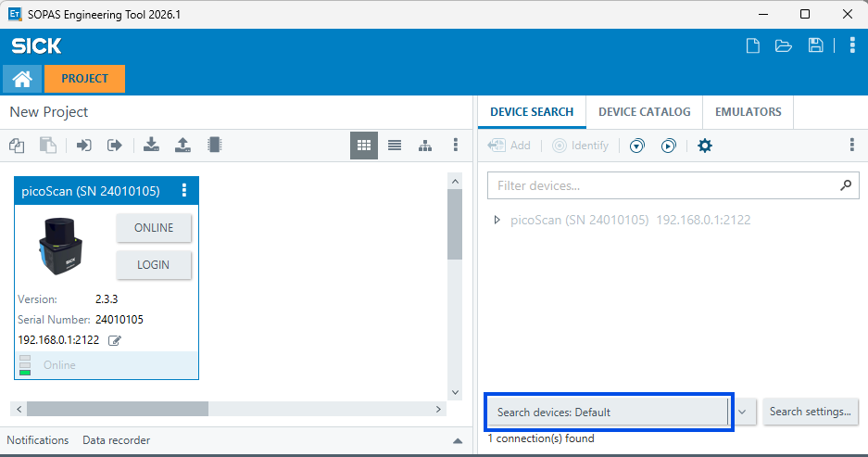Open Search settings... dialog
The width and height of the screenshot is (868, 457).
pos(811,412)
